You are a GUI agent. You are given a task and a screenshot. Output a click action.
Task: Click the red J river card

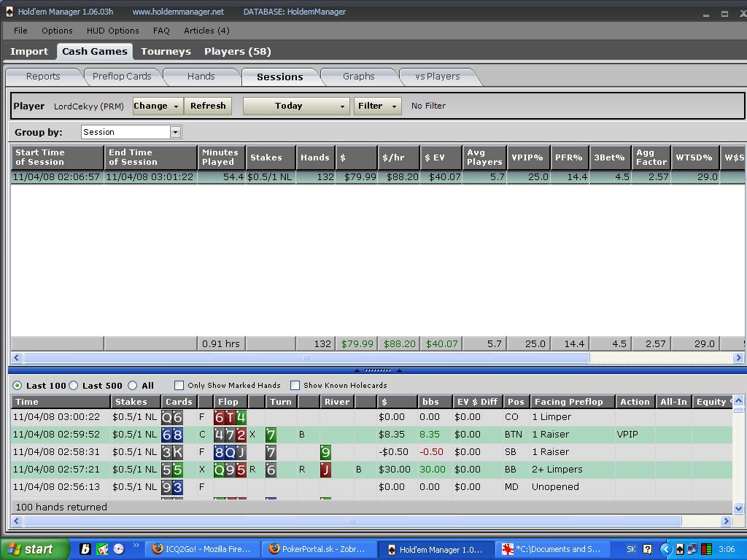326,470
